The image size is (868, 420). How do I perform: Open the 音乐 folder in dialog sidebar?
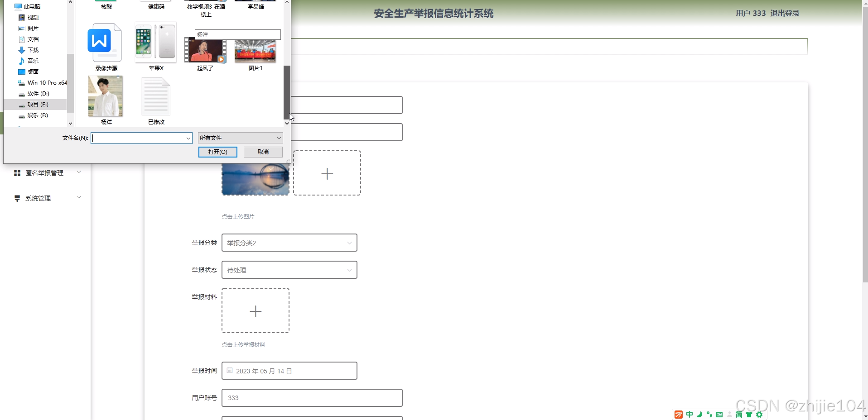click(x=29, y=61)
